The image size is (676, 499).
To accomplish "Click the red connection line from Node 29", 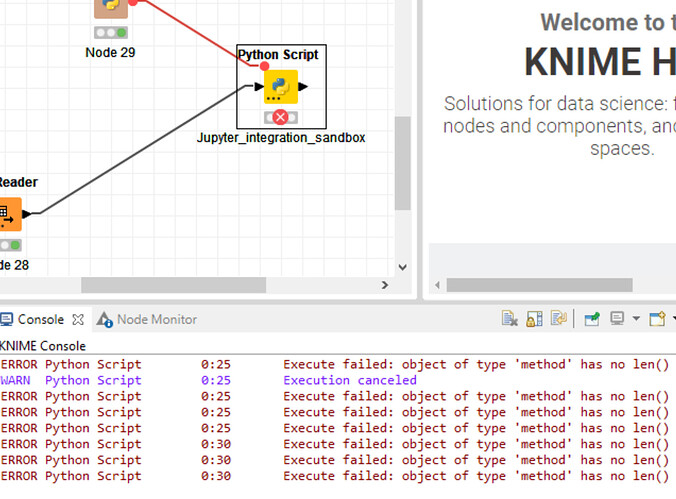I will [194, 31].
